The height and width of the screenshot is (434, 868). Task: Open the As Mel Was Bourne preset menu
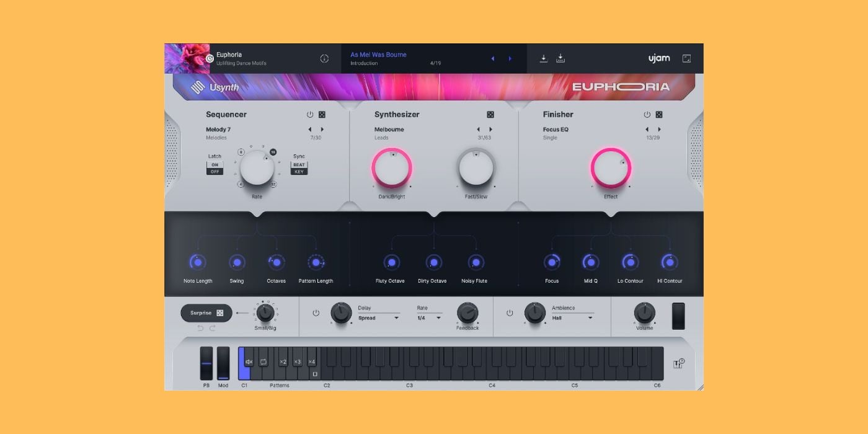point(378,55)
